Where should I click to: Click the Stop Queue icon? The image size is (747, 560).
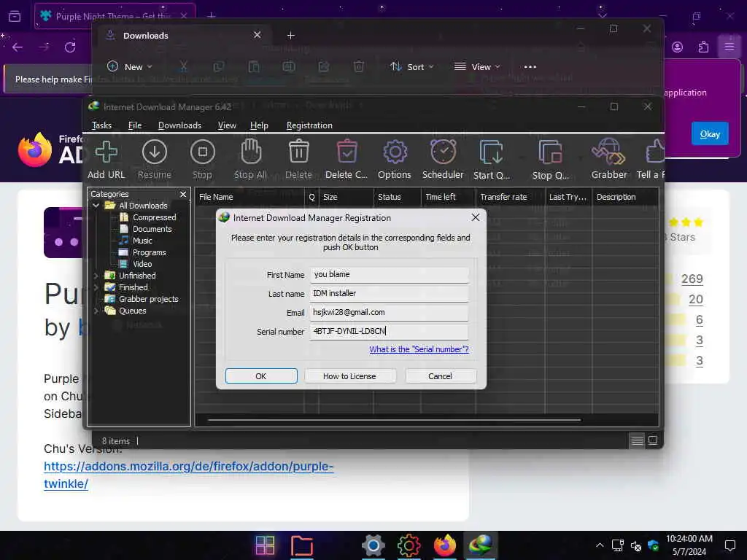click(x=550, y=152)
